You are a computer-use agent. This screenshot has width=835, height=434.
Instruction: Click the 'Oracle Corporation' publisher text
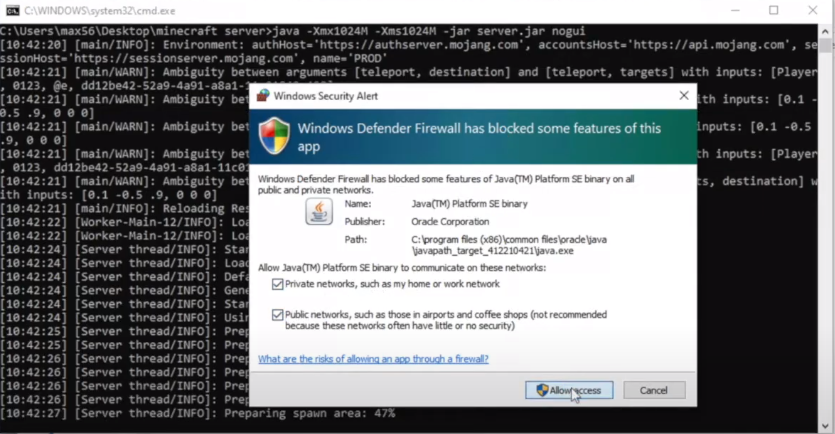click(450, 222)
